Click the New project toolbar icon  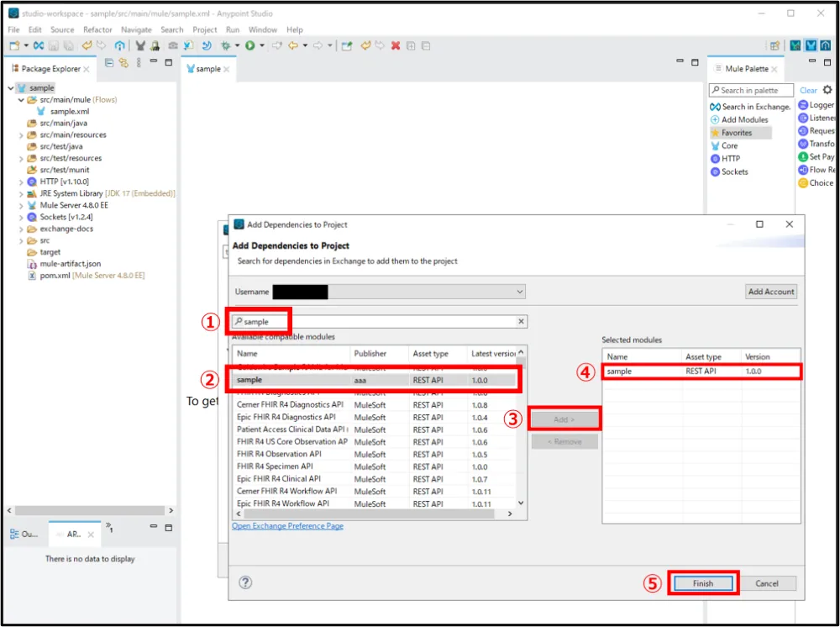(x=14, y=46)
